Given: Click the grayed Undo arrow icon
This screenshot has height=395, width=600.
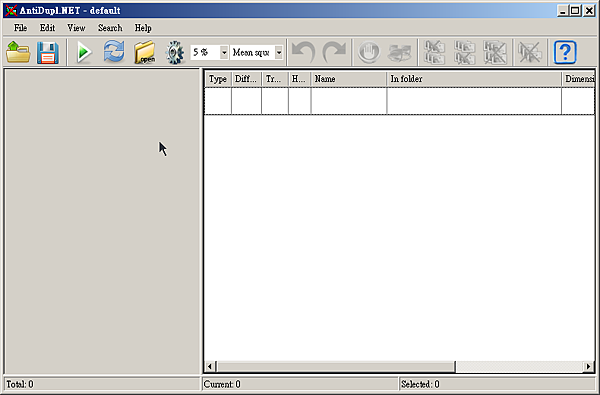Looking at the screenshot, I should (303, 52).
